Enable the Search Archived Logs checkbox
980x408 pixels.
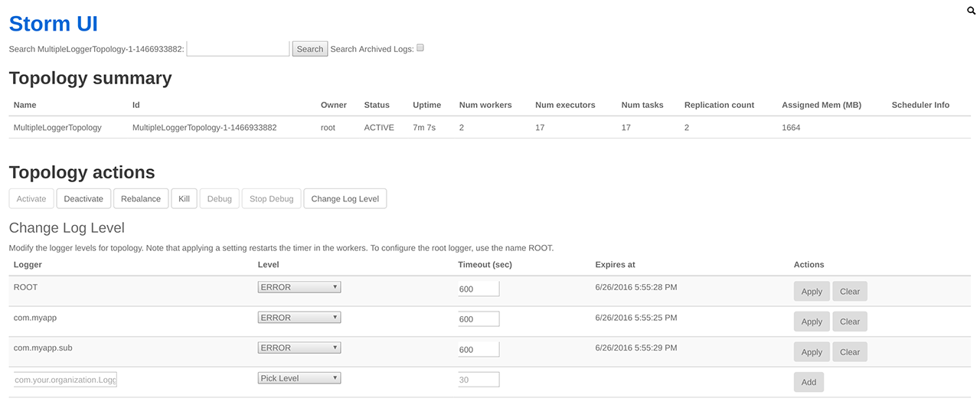pos(420,48)
